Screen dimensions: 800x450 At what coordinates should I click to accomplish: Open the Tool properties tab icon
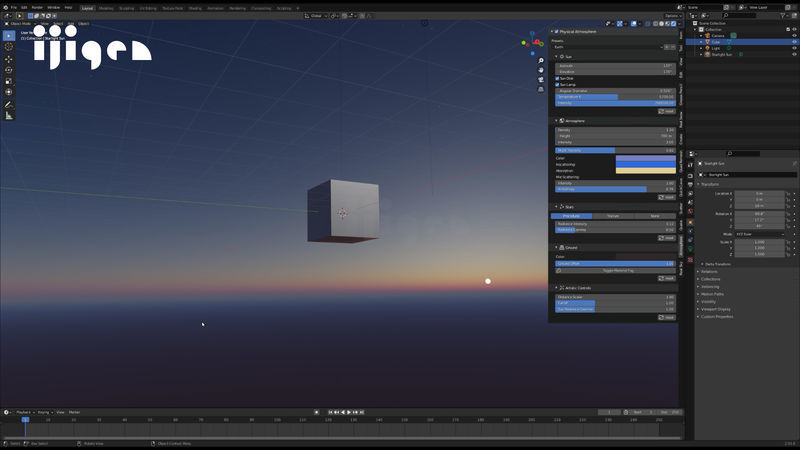pyautogui.click(x=690, y=165)
